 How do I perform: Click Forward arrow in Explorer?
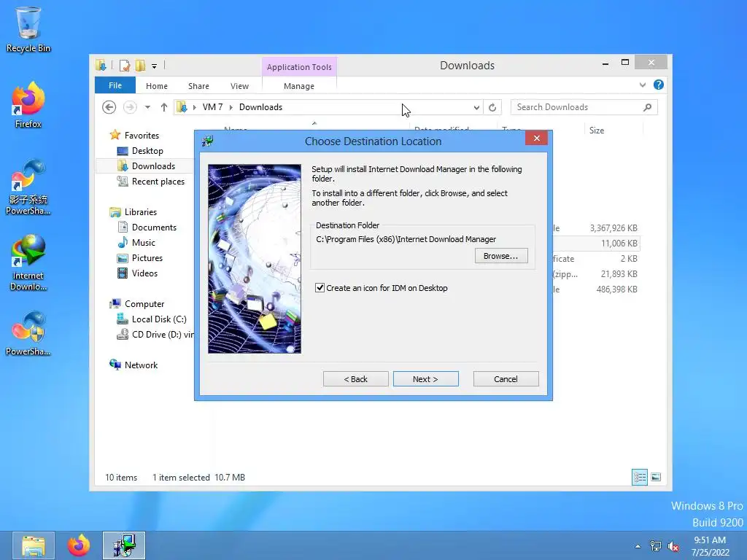pos(130,107)
